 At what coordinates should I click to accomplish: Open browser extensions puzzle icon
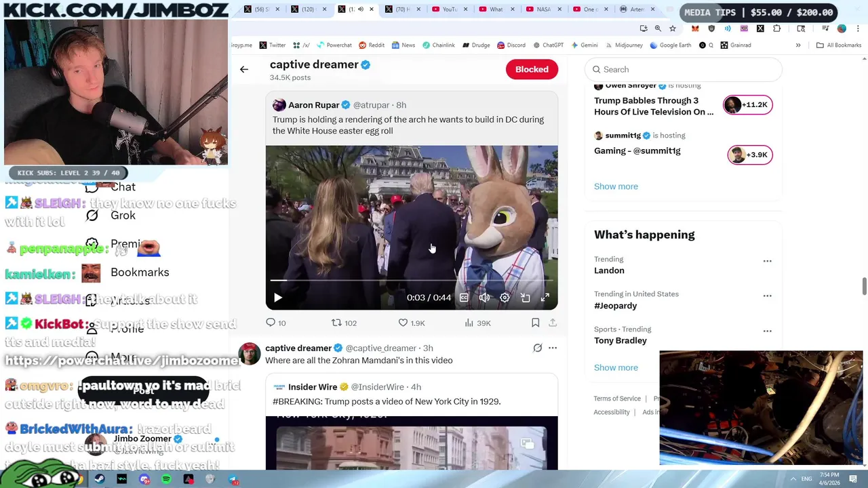pyautogui.click(x=777, y=28)
